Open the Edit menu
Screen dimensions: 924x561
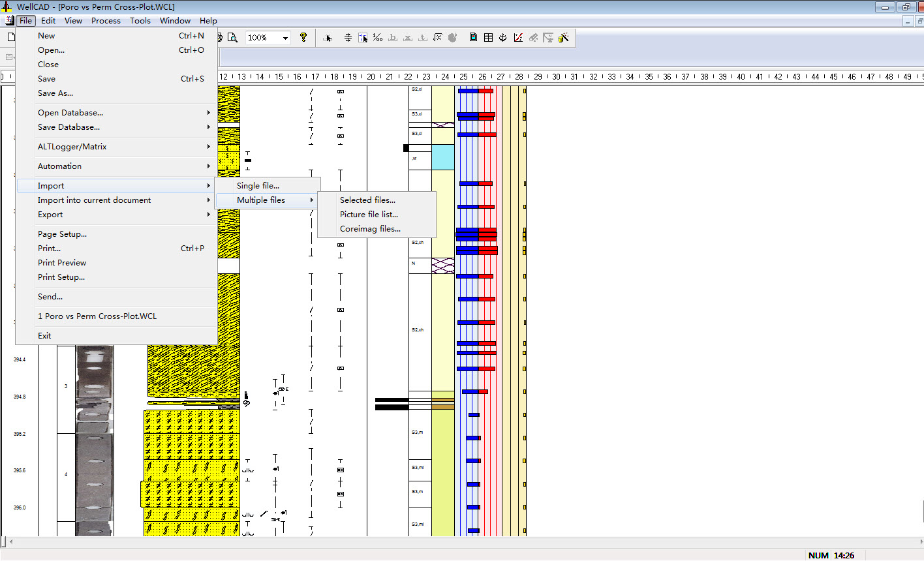pyautogui.click(x=48, y=20)
